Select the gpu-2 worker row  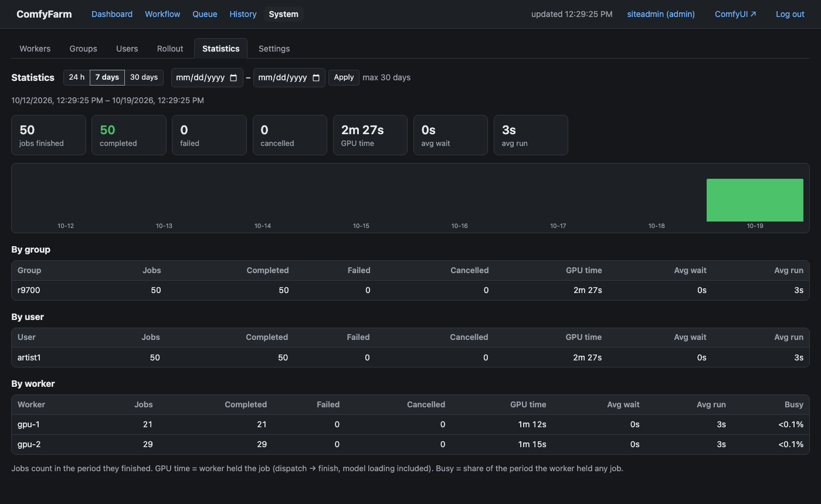coord(410,444)
